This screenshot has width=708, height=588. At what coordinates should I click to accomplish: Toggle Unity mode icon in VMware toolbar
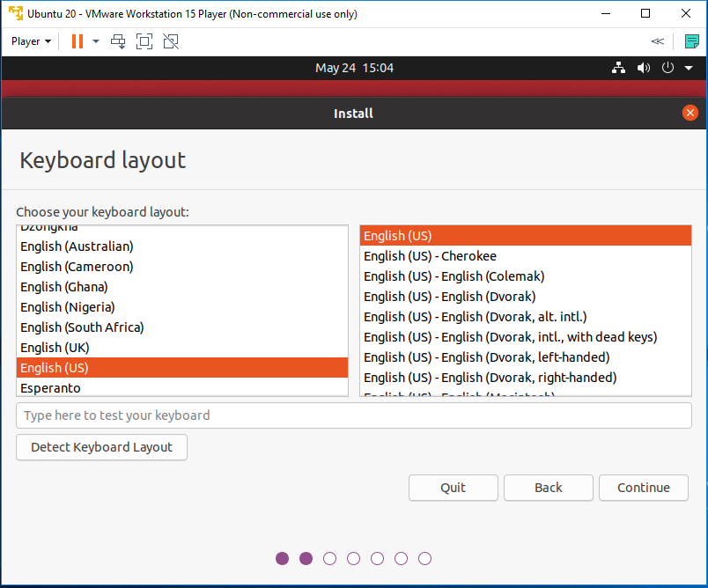[171, 41]
